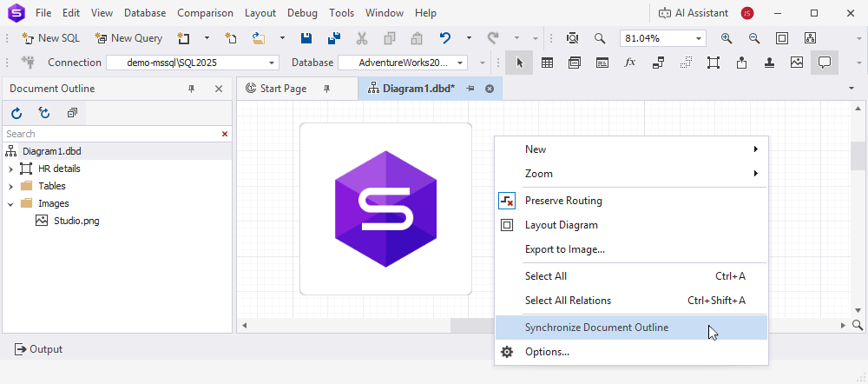The width and height of the screenshot is (868, 384).
Task: Select the New View tool icon
Action: 575,63
